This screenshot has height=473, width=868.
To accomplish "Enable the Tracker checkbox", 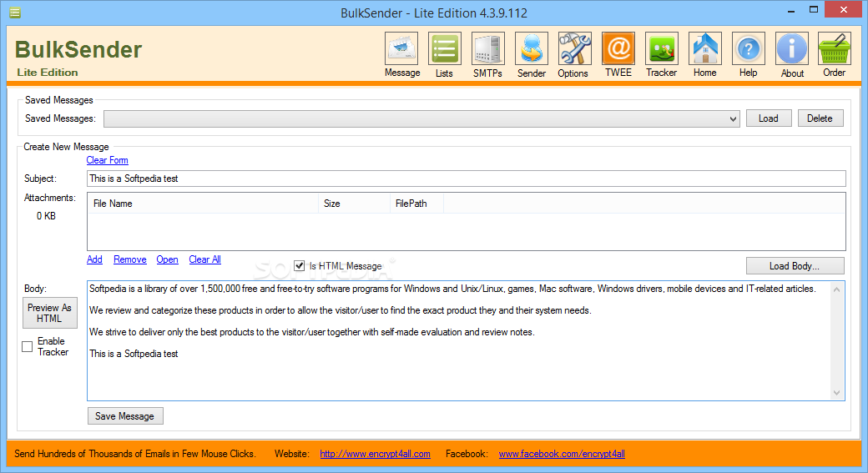I will [x=27, y=346].
